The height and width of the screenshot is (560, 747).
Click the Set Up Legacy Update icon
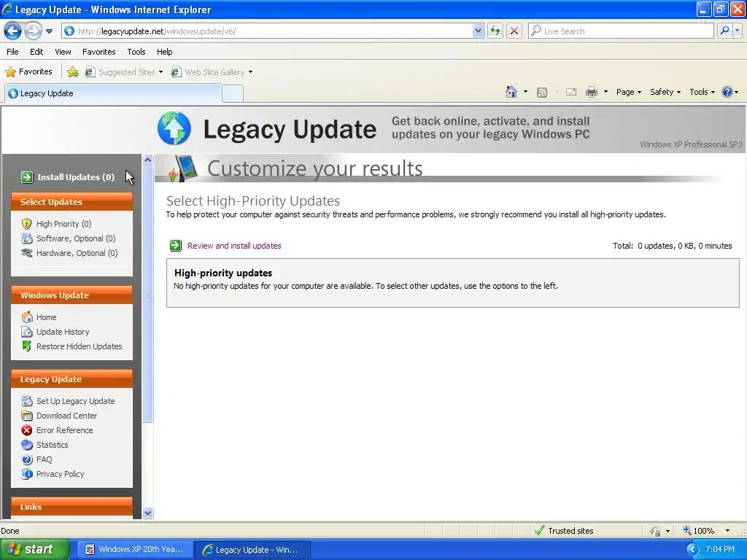[x=27, y=401]
